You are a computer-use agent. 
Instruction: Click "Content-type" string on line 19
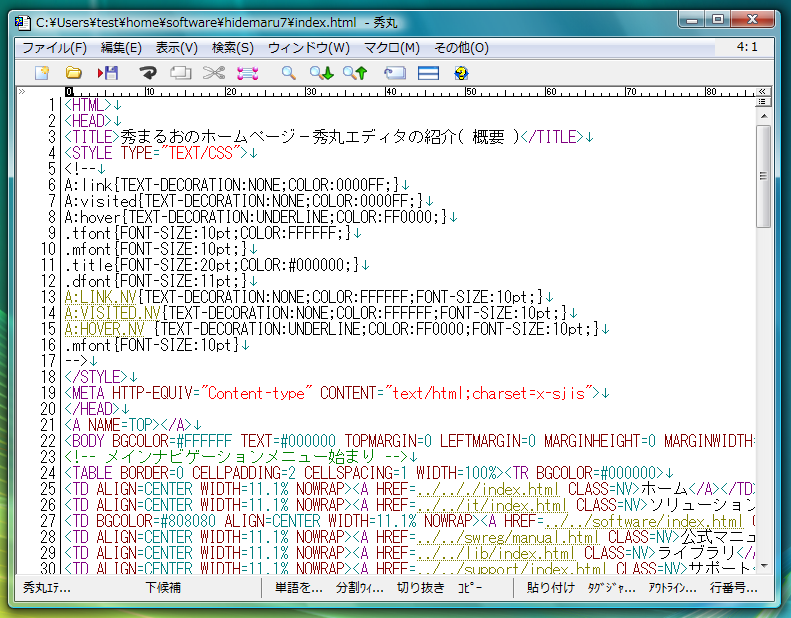point(257,393)
